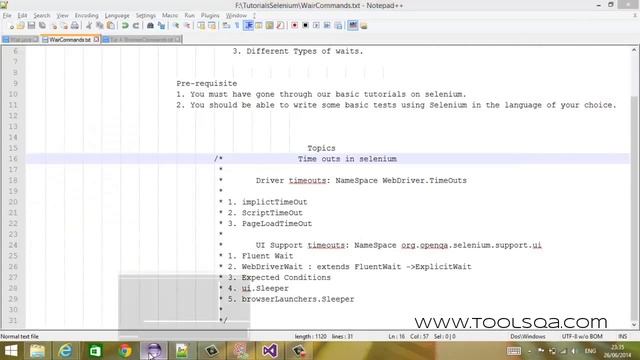Click the Zoom In toolbar icon
This screenshot has width=640, height=360.
coord(176,26)
